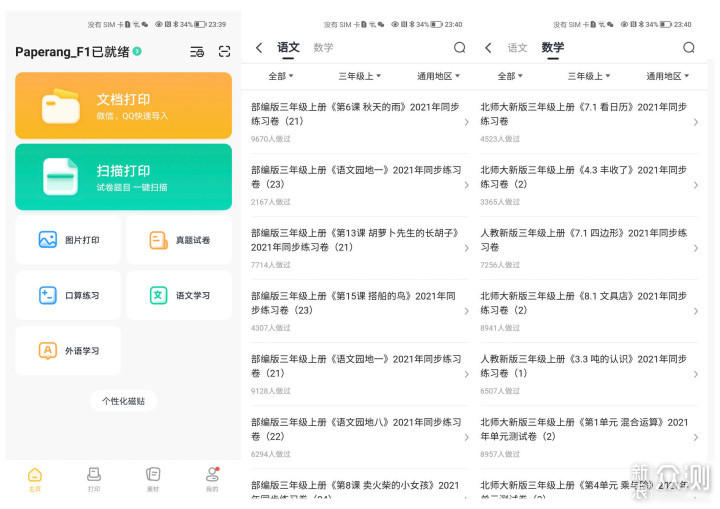Tap chevron arrow of 看日历 row

tap(696, 122)
